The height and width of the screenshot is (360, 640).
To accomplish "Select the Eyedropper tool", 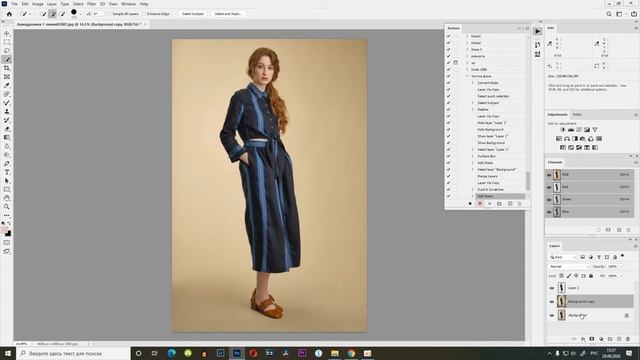I will [x=7, y=85].
